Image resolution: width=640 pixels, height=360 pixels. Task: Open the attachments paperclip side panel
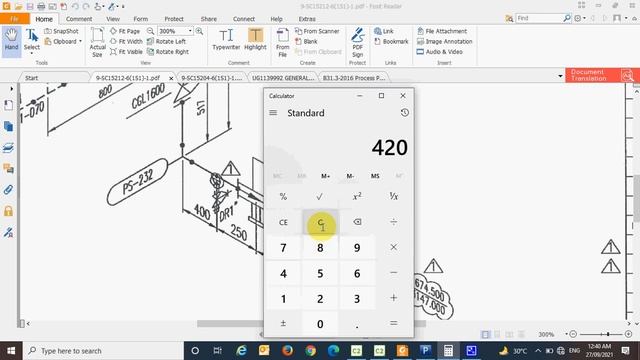point(8,190)
